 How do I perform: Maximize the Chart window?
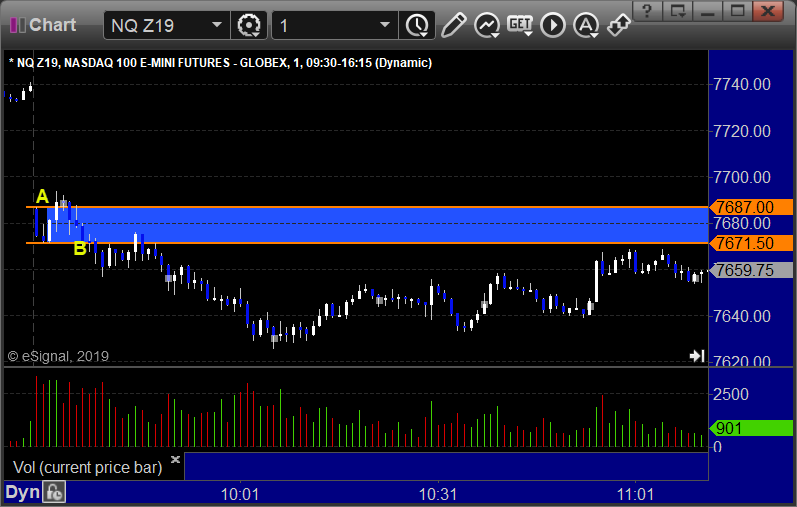click(738, 10)
